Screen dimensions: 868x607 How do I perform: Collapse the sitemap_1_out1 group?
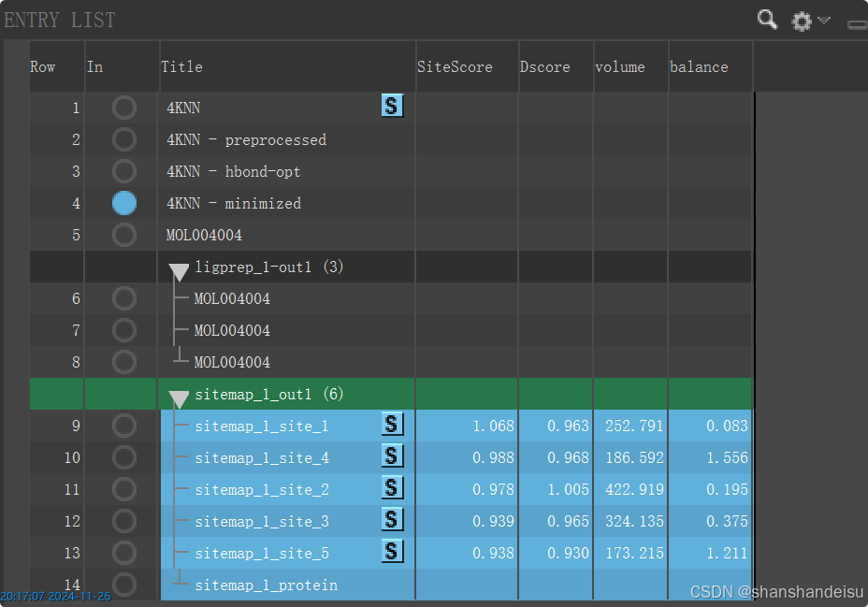[x=179, y=399]
